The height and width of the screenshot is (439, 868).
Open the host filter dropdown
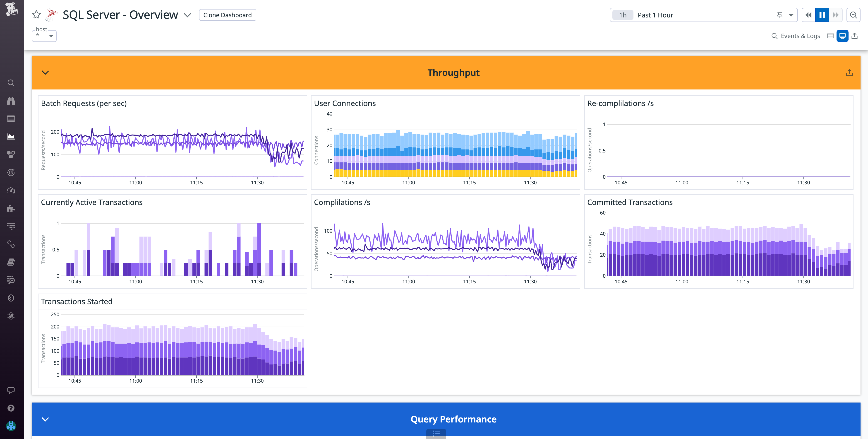[x=44, y=36]
